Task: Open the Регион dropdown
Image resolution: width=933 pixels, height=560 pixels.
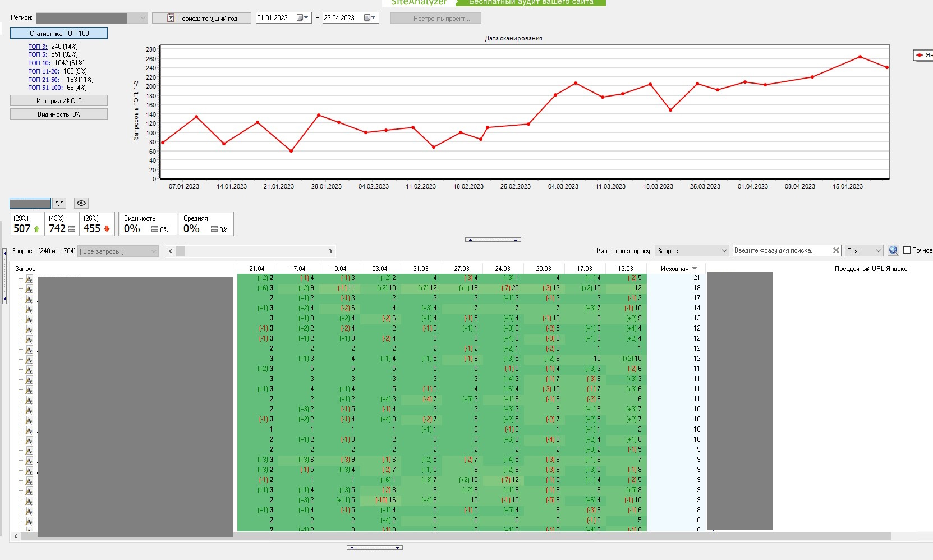Action: tap(92, 18)
